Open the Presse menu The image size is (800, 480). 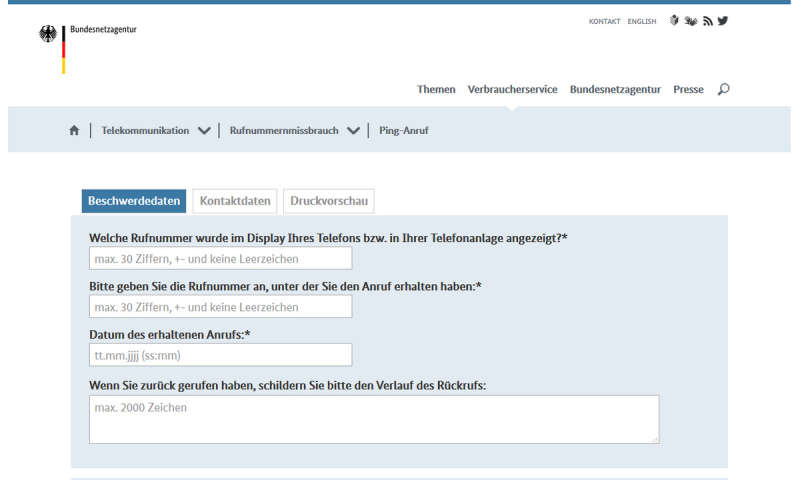[688, 89]
